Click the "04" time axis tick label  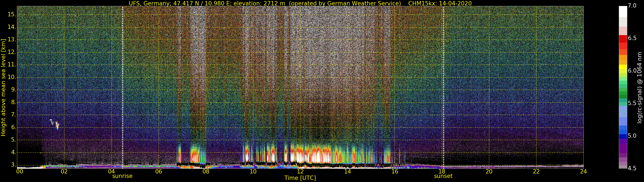pyautogui.click(x=111, y=172)
